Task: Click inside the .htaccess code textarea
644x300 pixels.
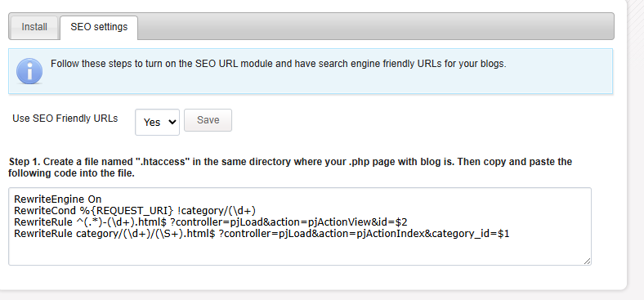Action: 300,226
